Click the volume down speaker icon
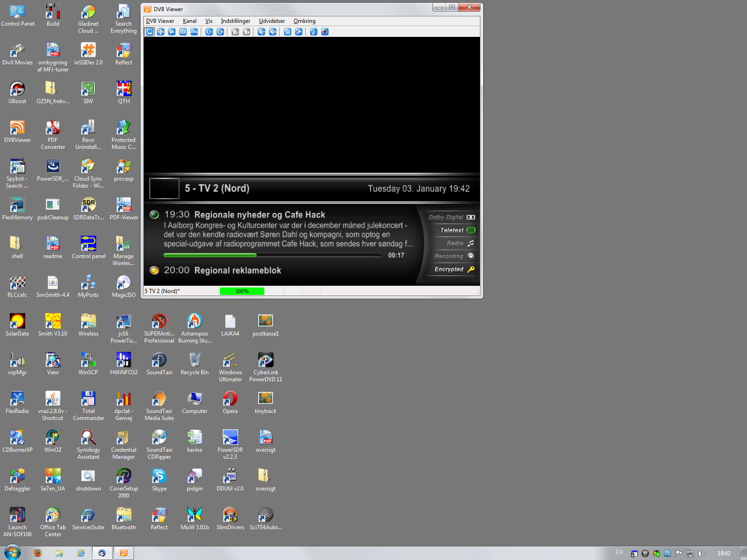Viewport: 747px width, 560px height. point(261,32)
